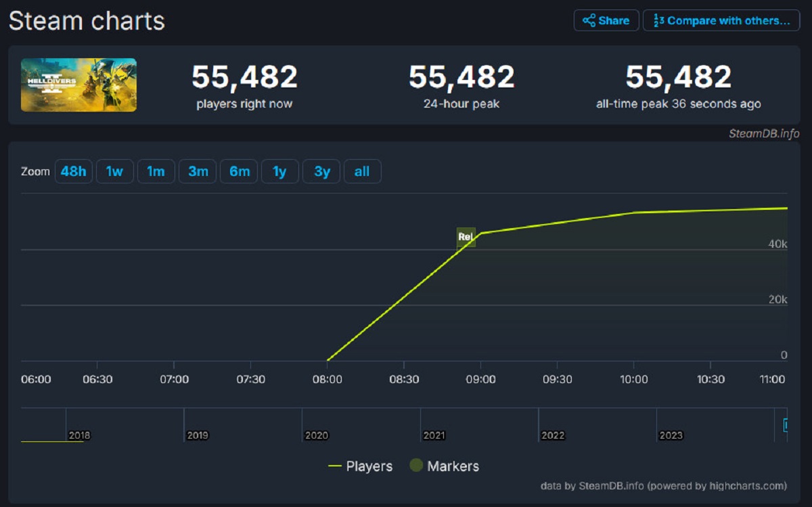
Task: Show all-time chart range
Action: click(x=363, y=171)
